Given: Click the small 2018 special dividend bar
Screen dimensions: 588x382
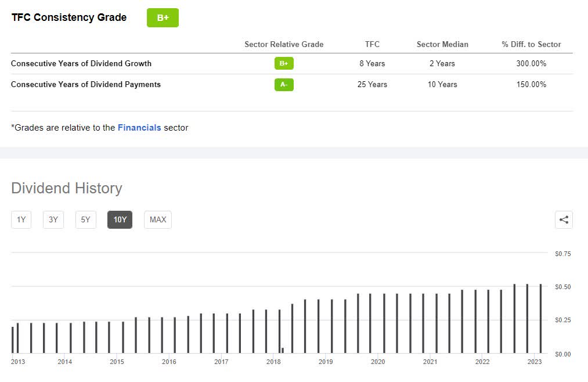Looking at the screenshot, I should click(283, 350).
